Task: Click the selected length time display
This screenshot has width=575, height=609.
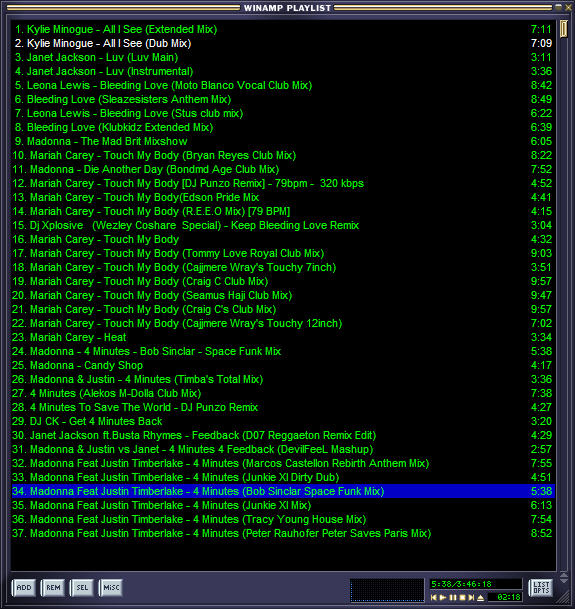Action: point(476,584)
